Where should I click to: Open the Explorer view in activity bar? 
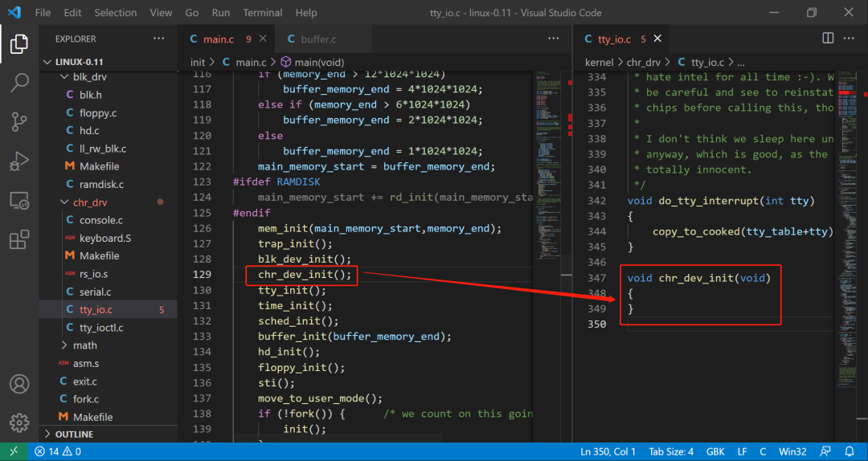(19, 44)
